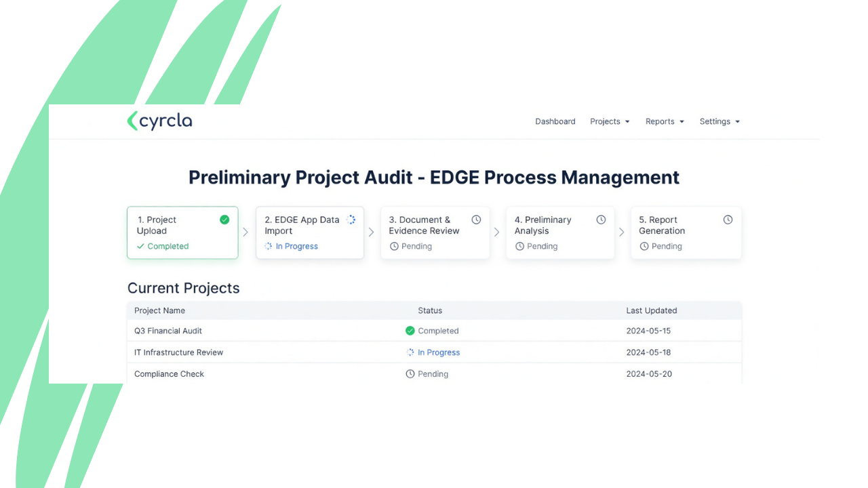Click the clock icon on Report Generation step
The image size is (868, 488).
728,220
